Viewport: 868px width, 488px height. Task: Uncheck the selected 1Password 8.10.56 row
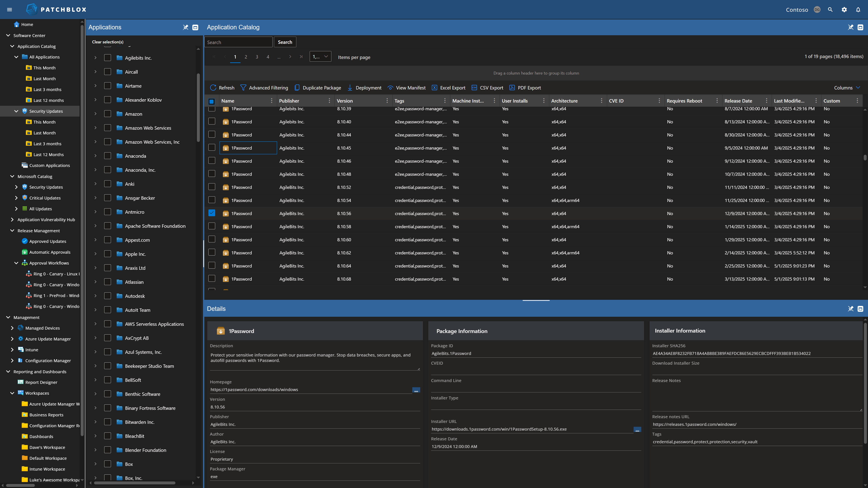click(x=212, y=213)
